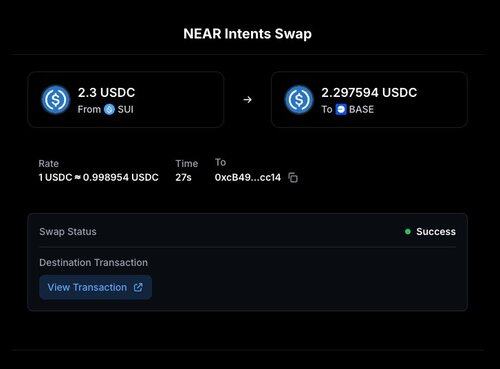Copy the destination address 0xcB49...cc14

click(x=293, y=177)
